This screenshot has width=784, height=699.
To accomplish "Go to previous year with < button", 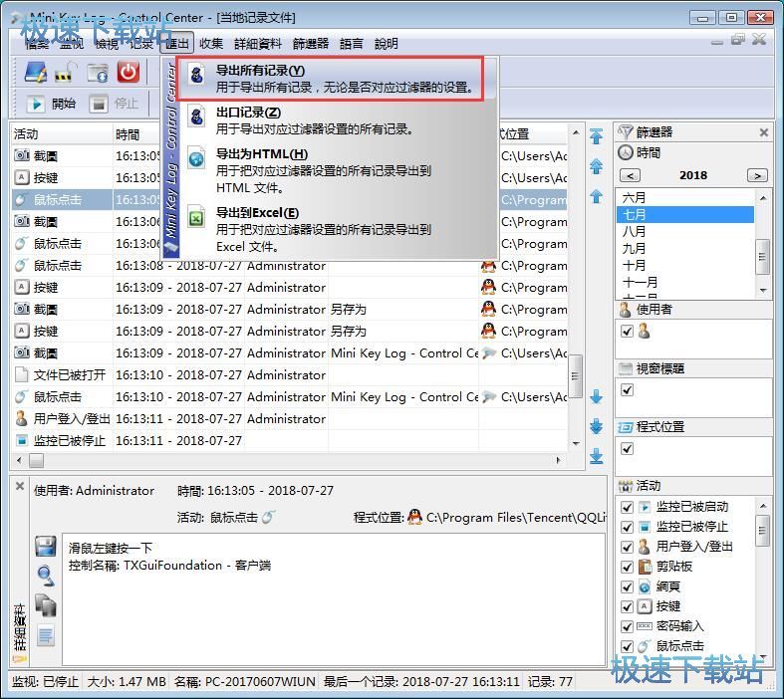I will [630, 175].
